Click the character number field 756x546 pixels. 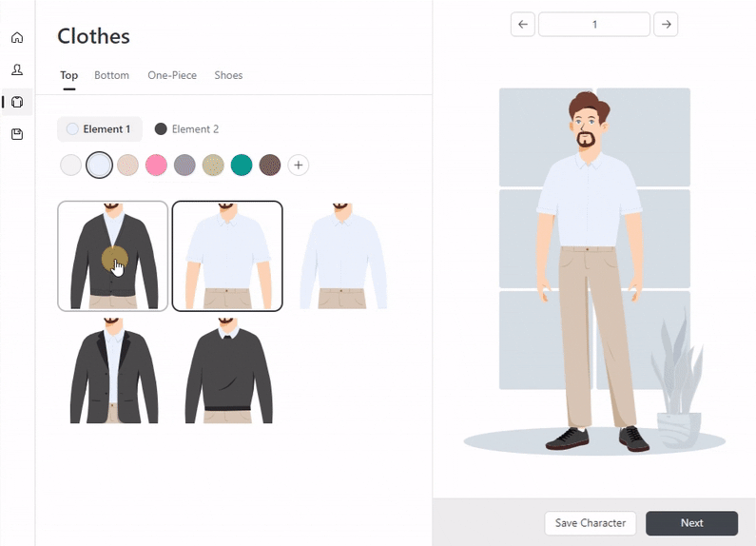click(x=594, y=24)
